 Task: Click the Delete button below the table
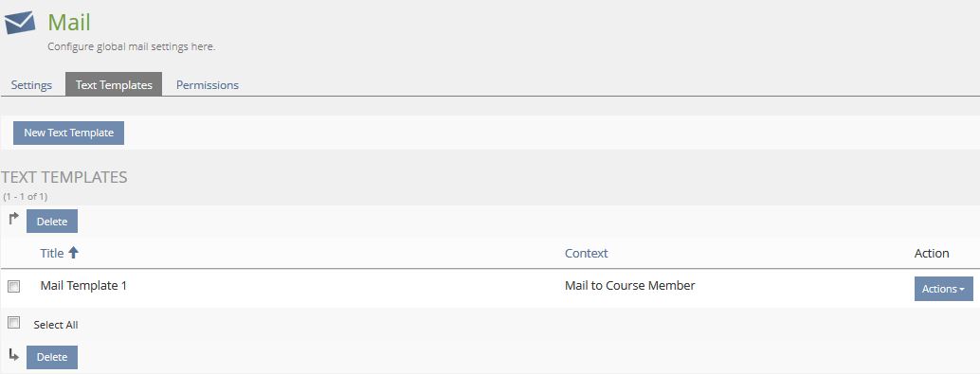pos(52,357)
